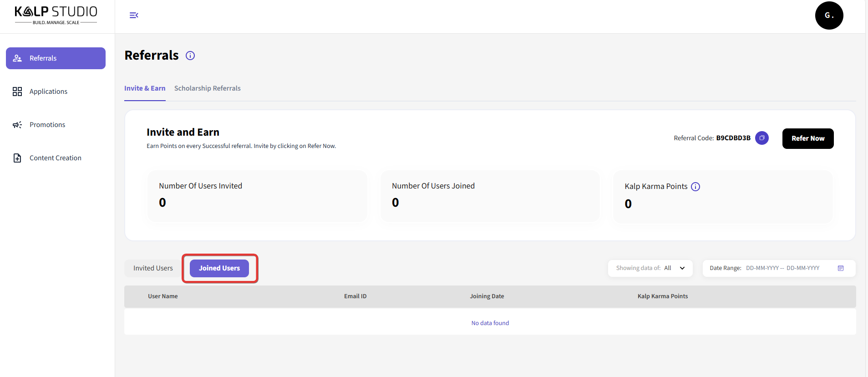Click the Kalp Studio logo

56,15
